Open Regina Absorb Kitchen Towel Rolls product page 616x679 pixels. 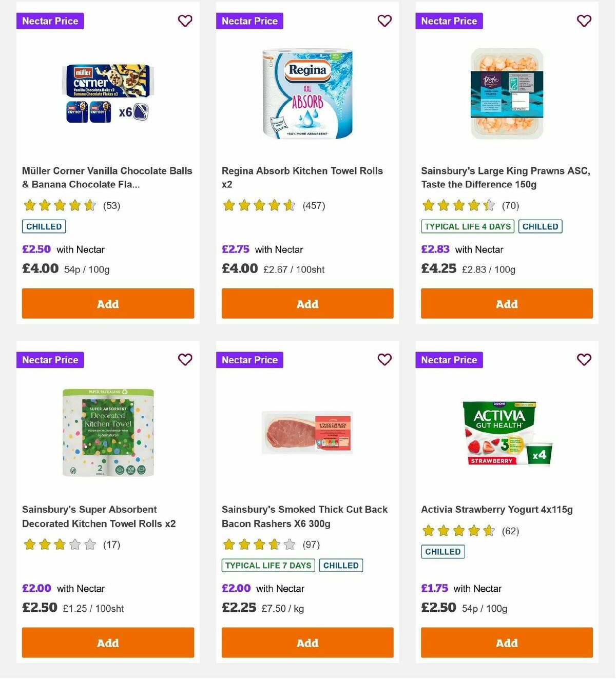tap(302, 178)
